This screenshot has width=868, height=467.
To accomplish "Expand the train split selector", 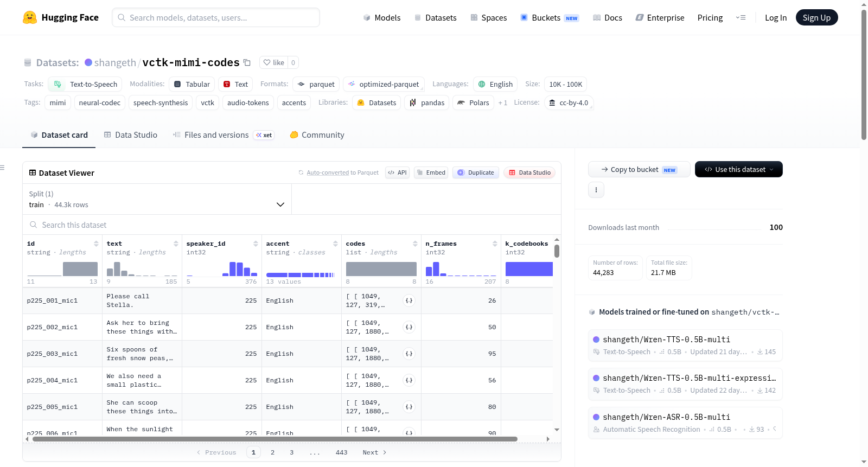I will pos(157,199).
